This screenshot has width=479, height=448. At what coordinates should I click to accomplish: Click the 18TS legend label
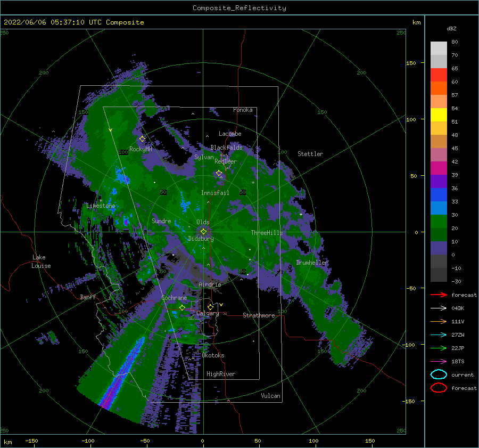coord(458,362)
